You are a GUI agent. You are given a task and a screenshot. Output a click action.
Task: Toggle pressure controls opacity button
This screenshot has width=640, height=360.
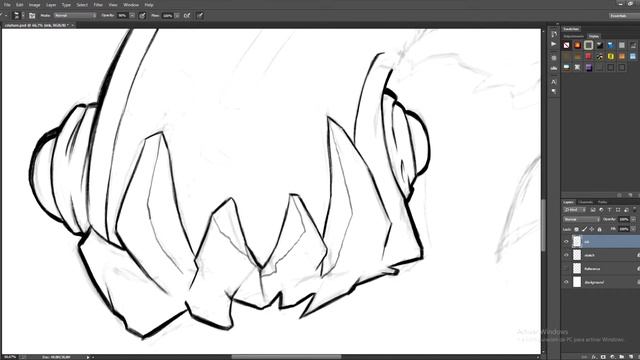tap(142, 16)
